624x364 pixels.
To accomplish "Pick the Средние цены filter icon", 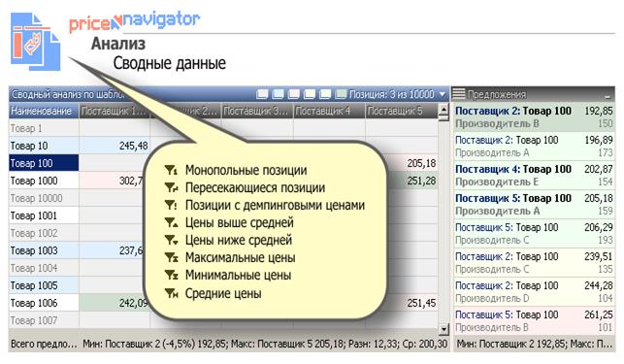I will (x=171, y=293).
